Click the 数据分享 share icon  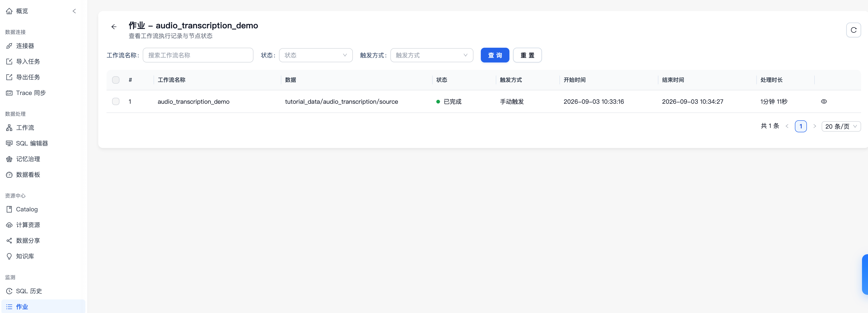[x=9, y=241]
